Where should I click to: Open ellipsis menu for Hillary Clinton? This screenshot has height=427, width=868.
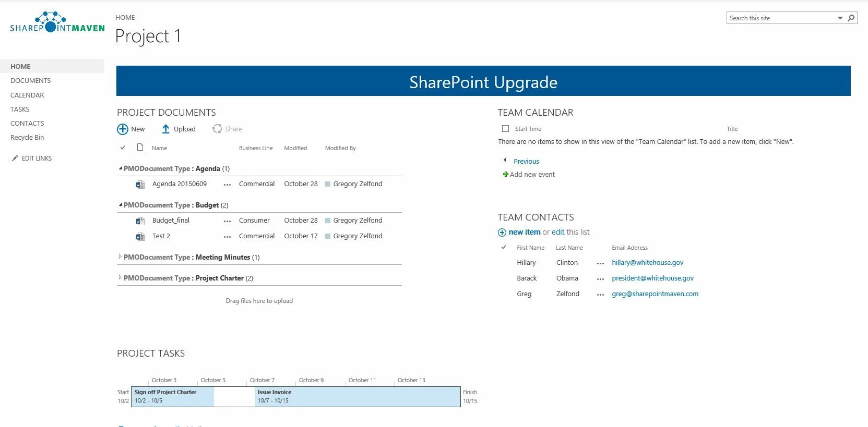click(x=600, y=263)
